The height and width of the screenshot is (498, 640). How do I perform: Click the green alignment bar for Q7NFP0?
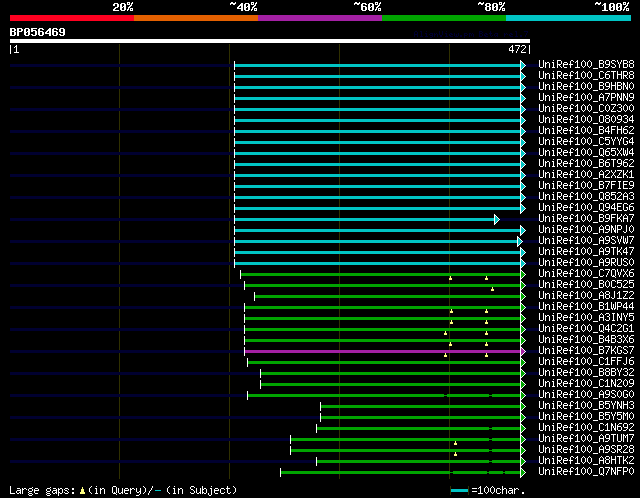[400, 473]
